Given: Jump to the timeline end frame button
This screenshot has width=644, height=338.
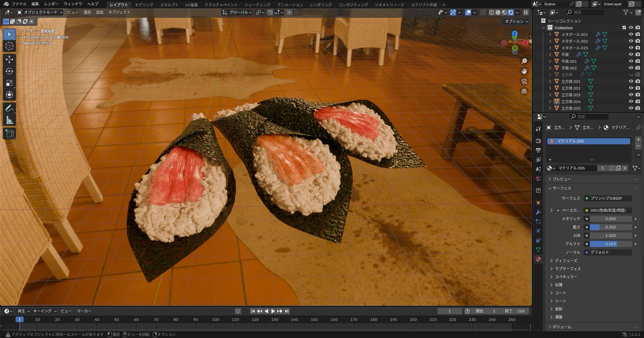Looking at the screenshot, I should tap(287, 311).
